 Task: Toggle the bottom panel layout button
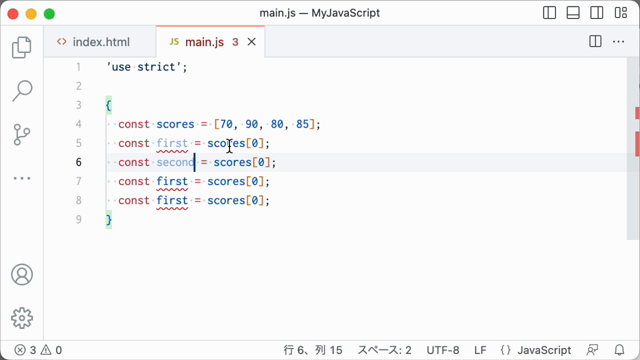pyautogui.click(x=573, y=13)
